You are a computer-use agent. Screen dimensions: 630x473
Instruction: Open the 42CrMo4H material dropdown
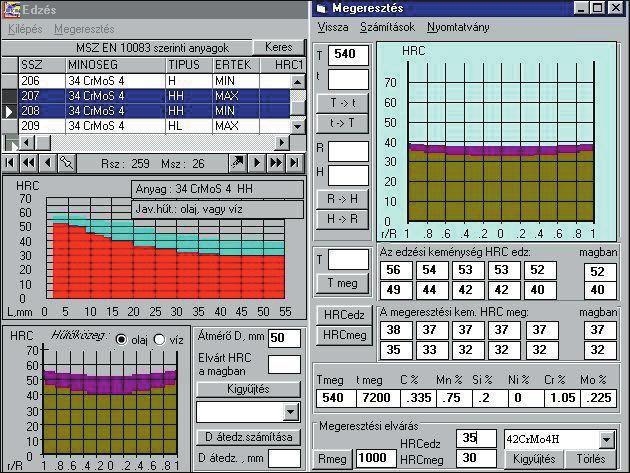click(x=607, y=439)
